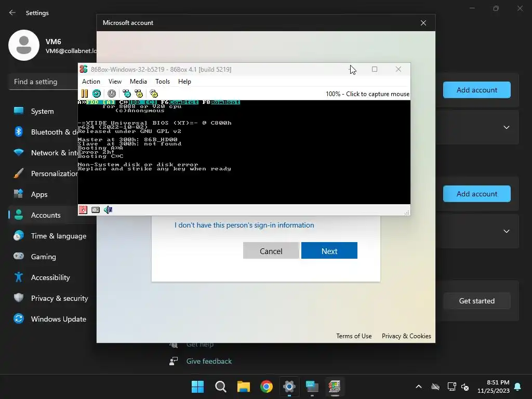Open File Explorer from taskbar
532x399 pixels.
point(244,387)
